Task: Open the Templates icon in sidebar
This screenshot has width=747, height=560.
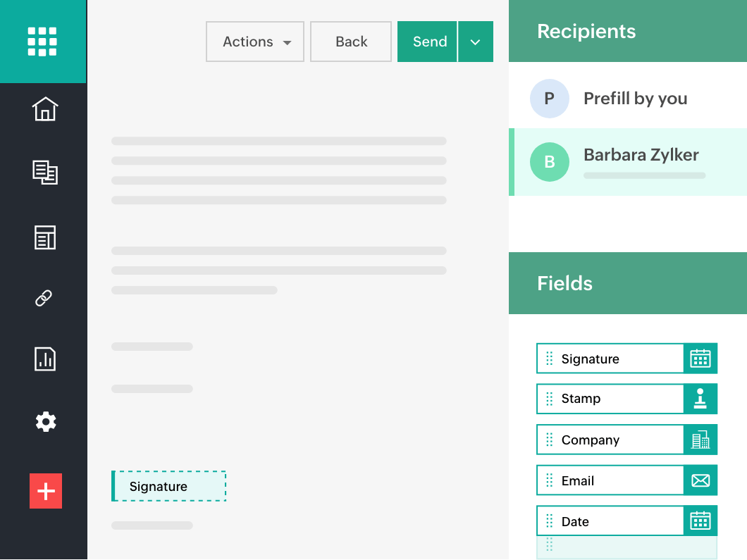Action: [x=45, y=237]
